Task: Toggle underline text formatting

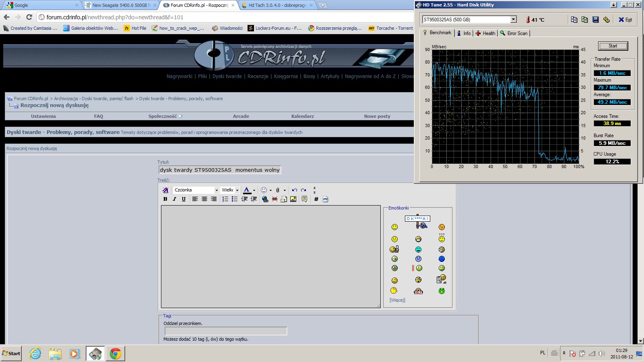Action: point(184,199)
